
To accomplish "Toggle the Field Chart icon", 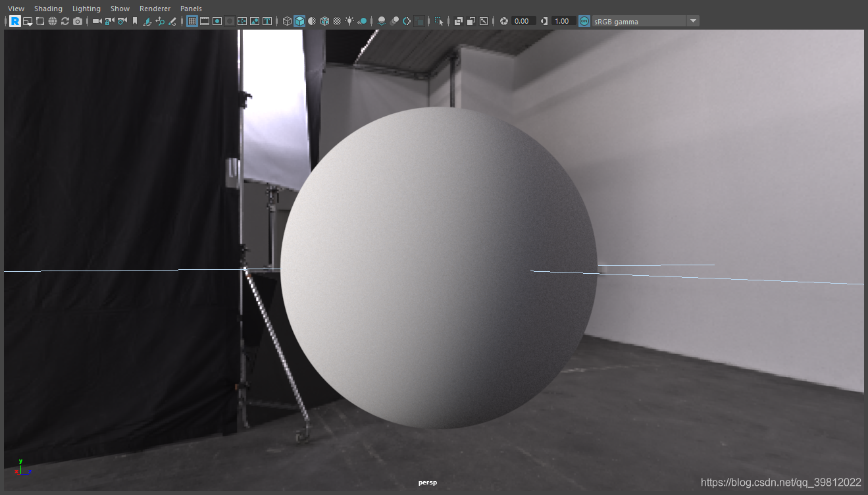I will point(242,21).
